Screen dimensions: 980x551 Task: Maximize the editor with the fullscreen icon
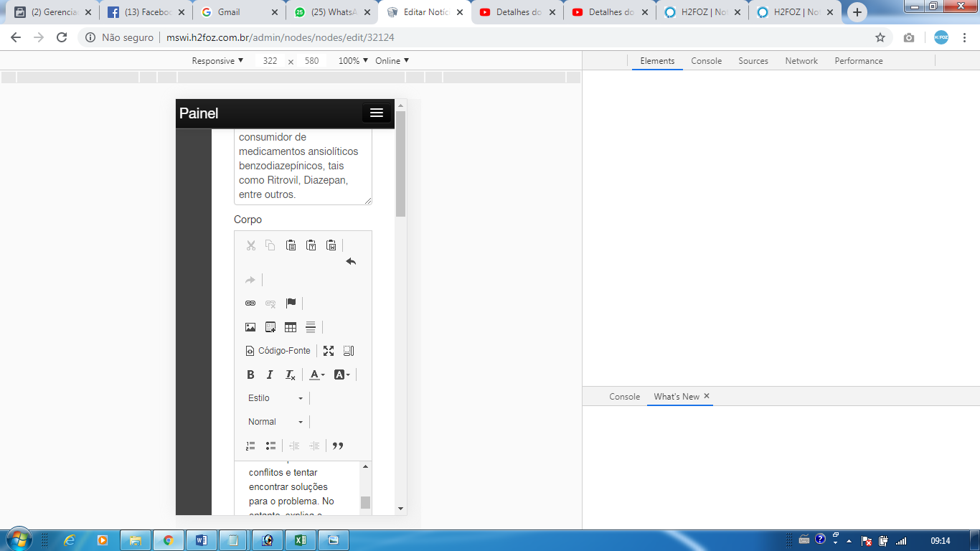329,351
